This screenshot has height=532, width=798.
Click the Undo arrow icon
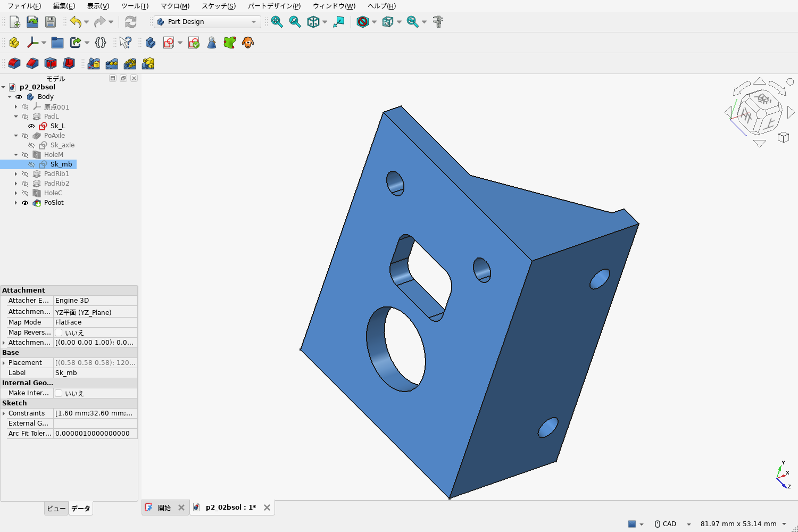coord(76,22)
